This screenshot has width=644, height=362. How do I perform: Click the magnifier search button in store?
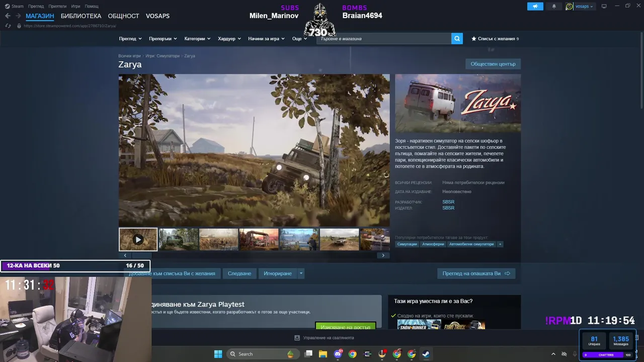click(x=457, y=38)
